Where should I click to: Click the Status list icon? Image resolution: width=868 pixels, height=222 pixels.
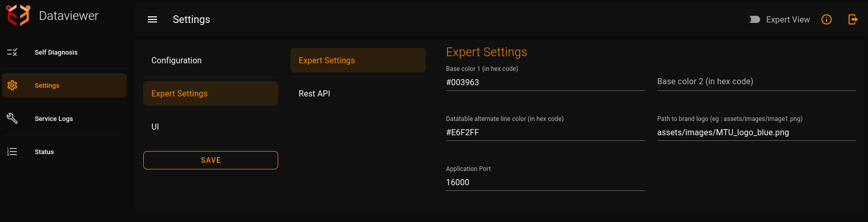pos(12,152)
